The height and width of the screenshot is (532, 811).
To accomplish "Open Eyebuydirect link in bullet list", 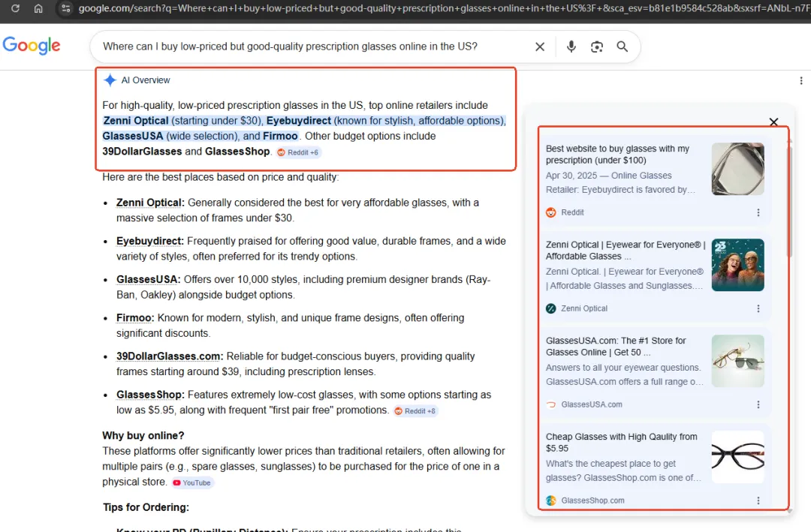I will (150, 241).
